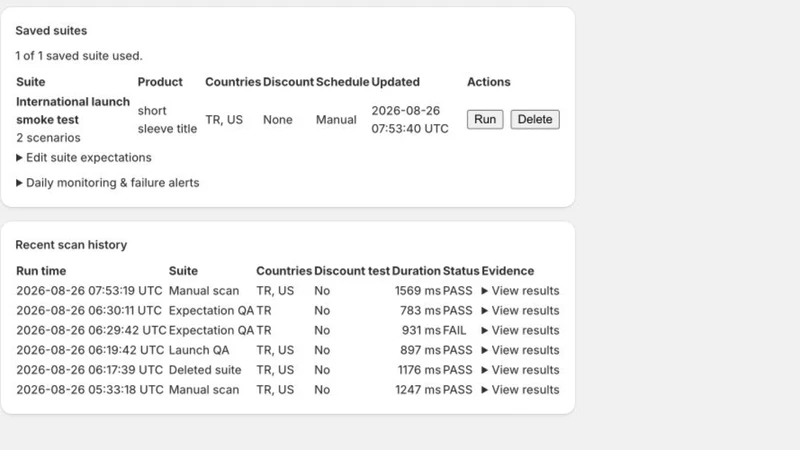Click the 'Actions' column header

click(489, 82)
